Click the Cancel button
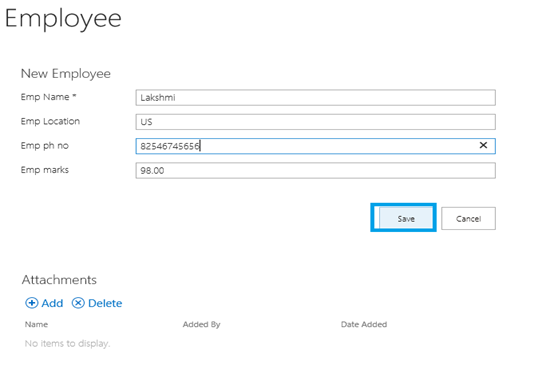 (x=468, y=218)
